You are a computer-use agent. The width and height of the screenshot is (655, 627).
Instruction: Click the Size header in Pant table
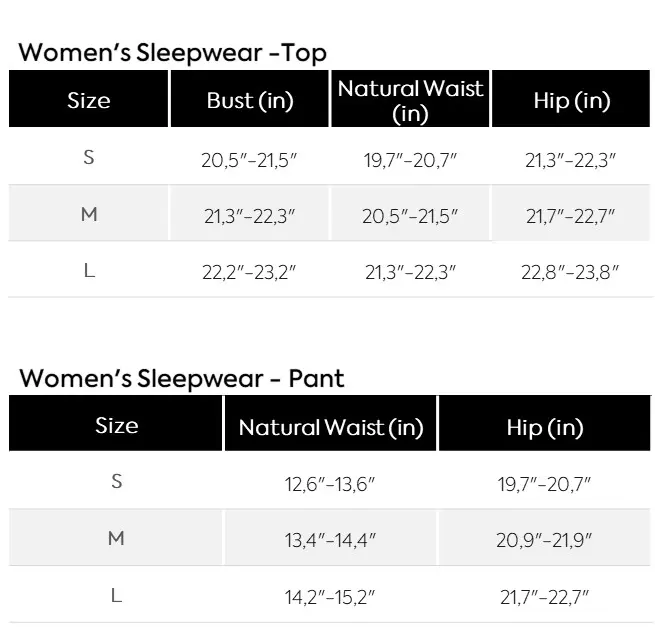116,425
